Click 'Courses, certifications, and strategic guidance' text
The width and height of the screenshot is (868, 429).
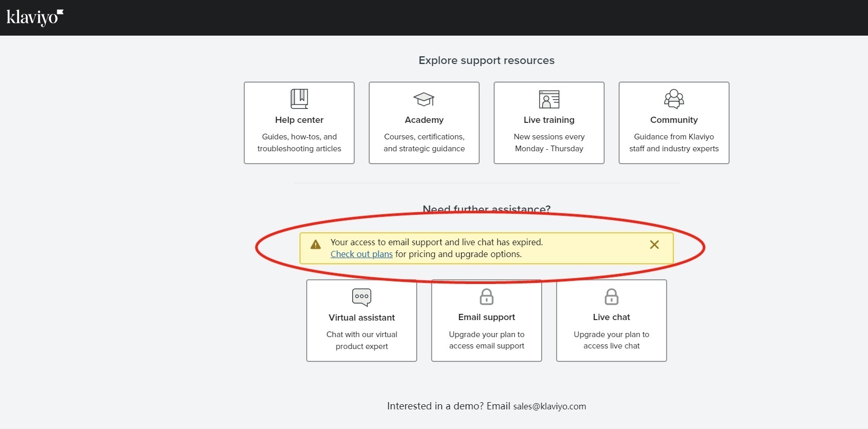coord(424,142)
